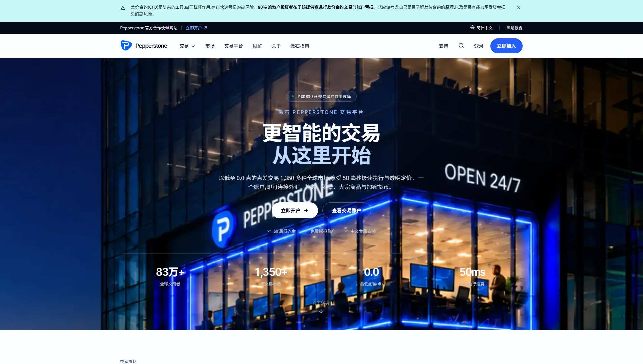Viewport: 643px width, 364px height.
Task: Go to Pepperstone logo homepage
Action: 144,46
